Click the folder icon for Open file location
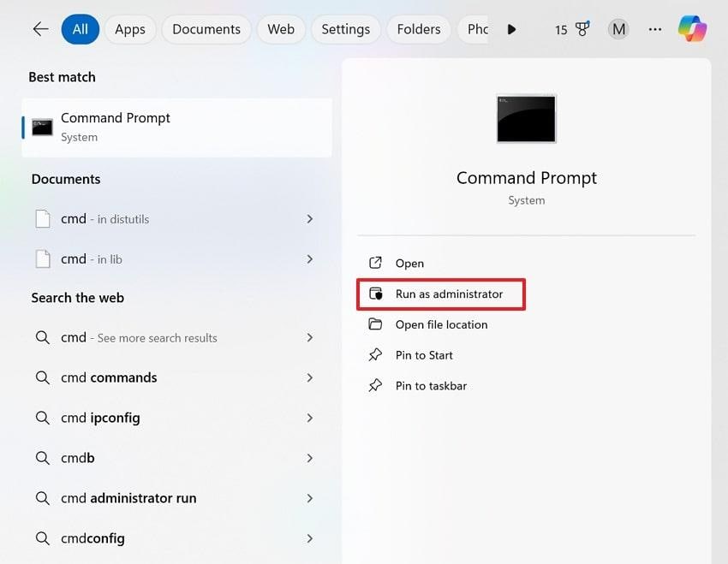Viewport: 728px width, 564px height. click(x=375, y=324)
